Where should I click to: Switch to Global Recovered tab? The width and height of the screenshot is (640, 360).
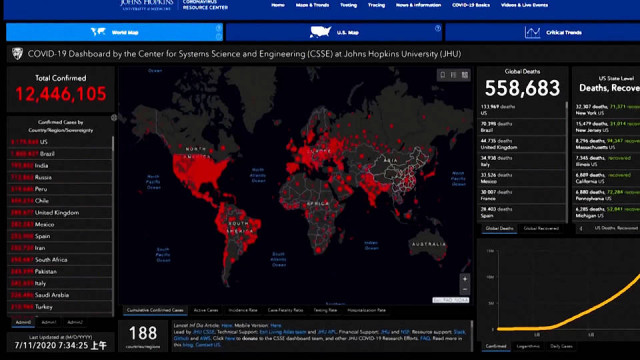[x=541, y=228]
